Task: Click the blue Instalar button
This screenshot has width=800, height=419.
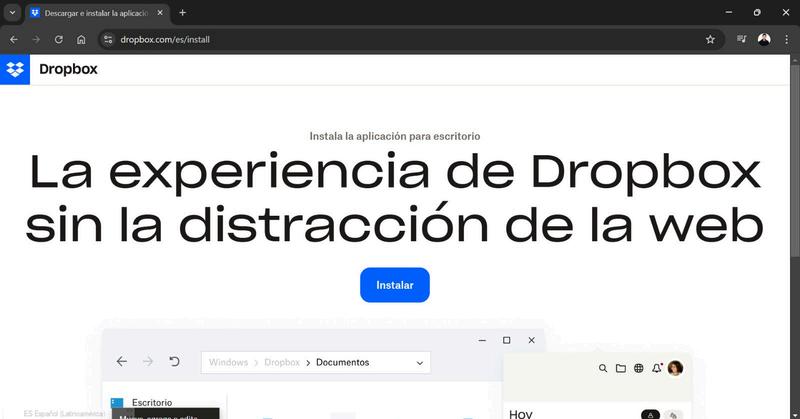Action: pyautogui.click(x=395, y=285)
